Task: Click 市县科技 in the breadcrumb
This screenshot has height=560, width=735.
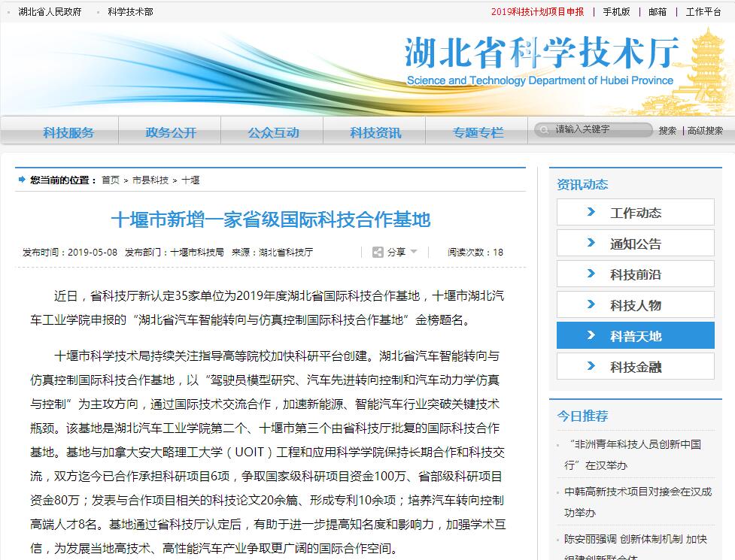Action: (150, 180)
